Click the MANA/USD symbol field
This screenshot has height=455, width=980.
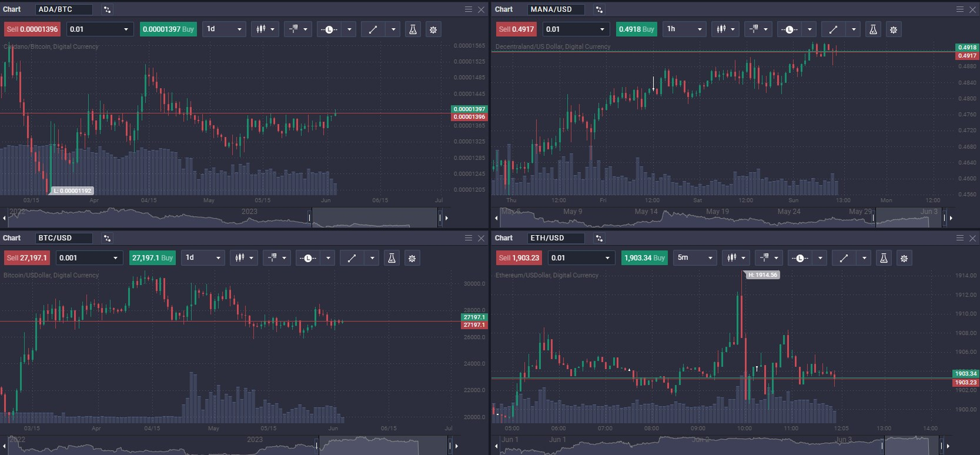pyautogui.click(x=556, y=9)
